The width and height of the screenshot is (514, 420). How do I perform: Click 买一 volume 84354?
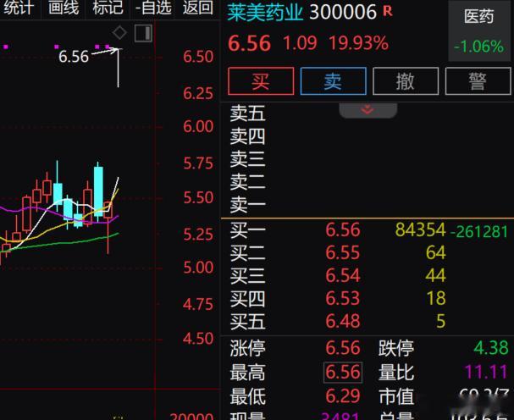click(420, 229)
